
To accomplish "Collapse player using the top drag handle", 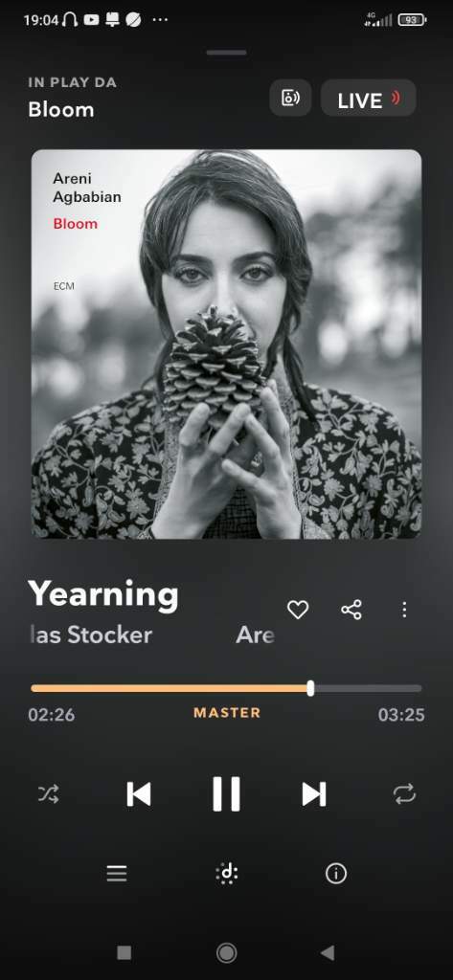I will [226, 53].
